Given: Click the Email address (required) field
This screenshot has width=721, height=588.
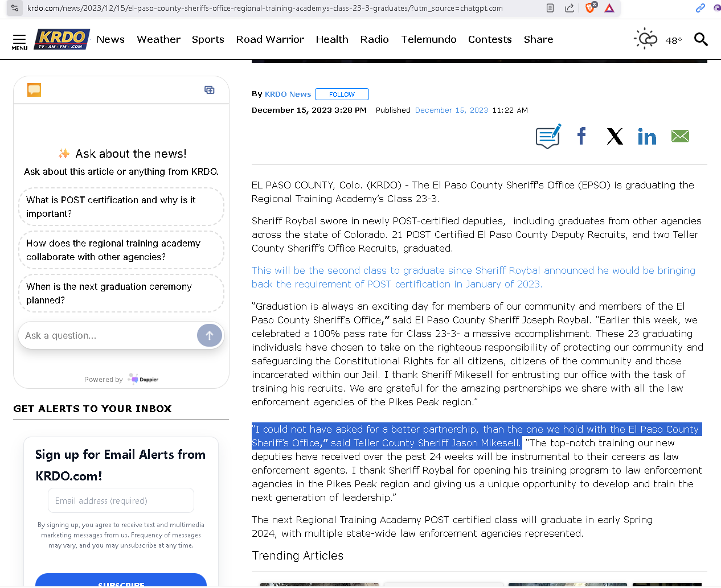Looking at the screenshot, I should click(x=121, y=500).
